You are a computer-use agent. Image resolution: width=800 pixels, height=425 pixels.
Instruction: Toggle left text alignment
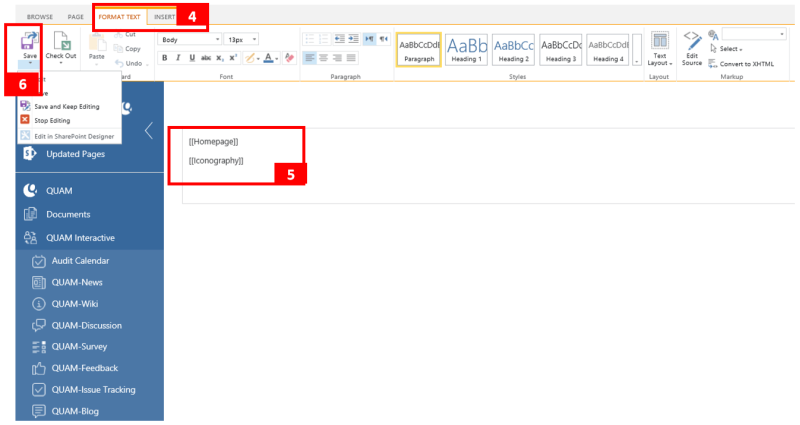[309, 58]
